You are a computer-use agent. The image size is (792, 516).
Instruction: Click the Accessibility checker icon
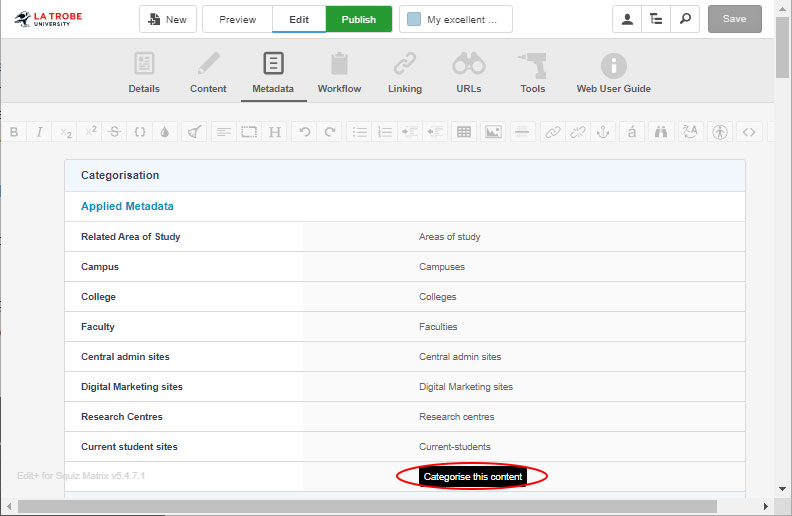[719, 132]
